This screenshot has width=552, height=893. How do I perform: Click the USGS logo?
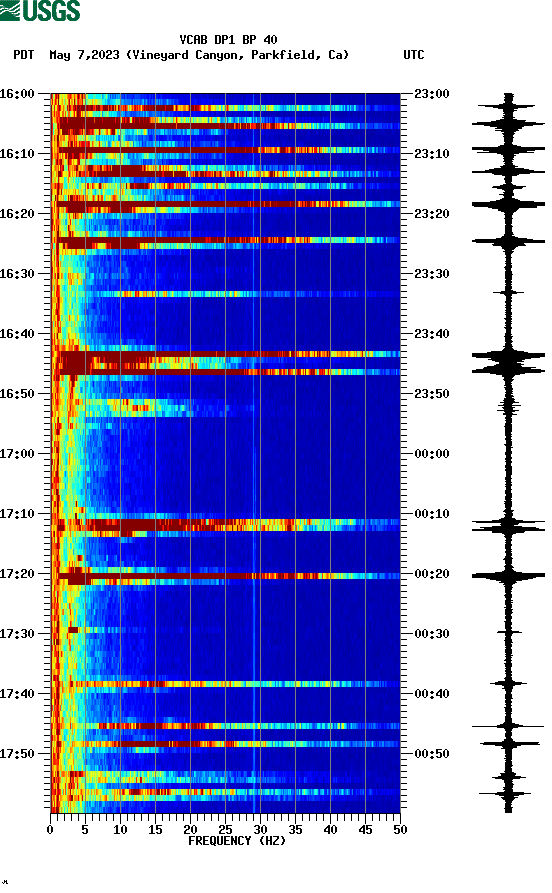click(x=40, y=10)
